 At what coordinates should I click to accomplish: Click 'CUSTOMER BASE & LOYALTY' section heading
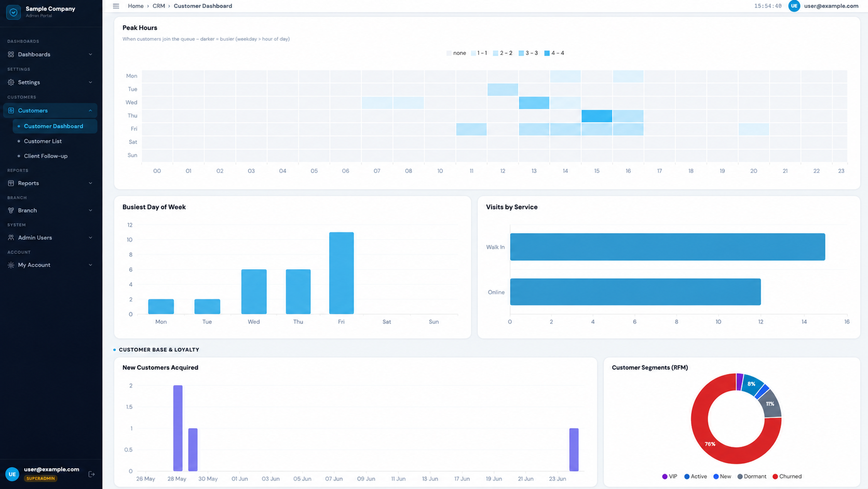(159, 350)
